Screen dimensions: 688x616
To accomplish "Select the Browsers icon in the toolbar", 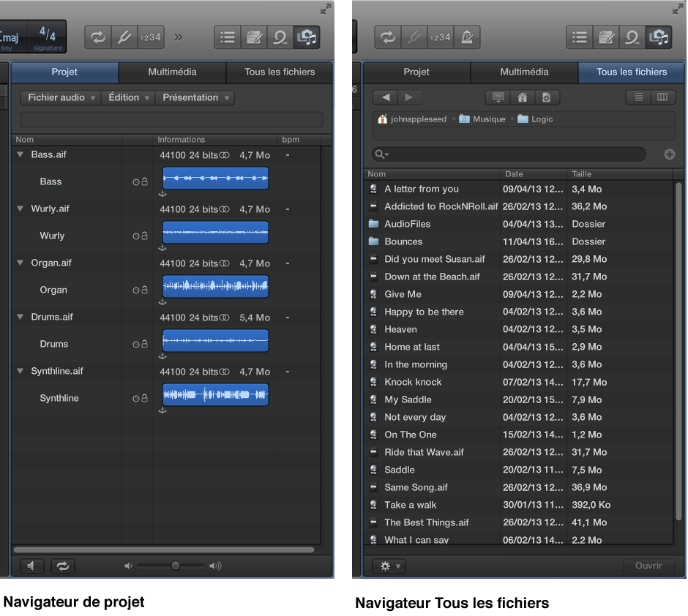I will (307, 37).
